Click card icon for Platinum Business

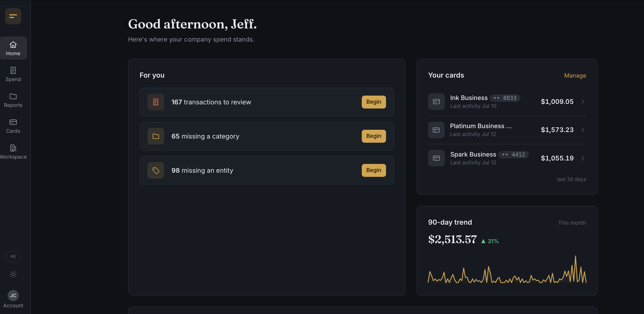click(x=436, y=130)
